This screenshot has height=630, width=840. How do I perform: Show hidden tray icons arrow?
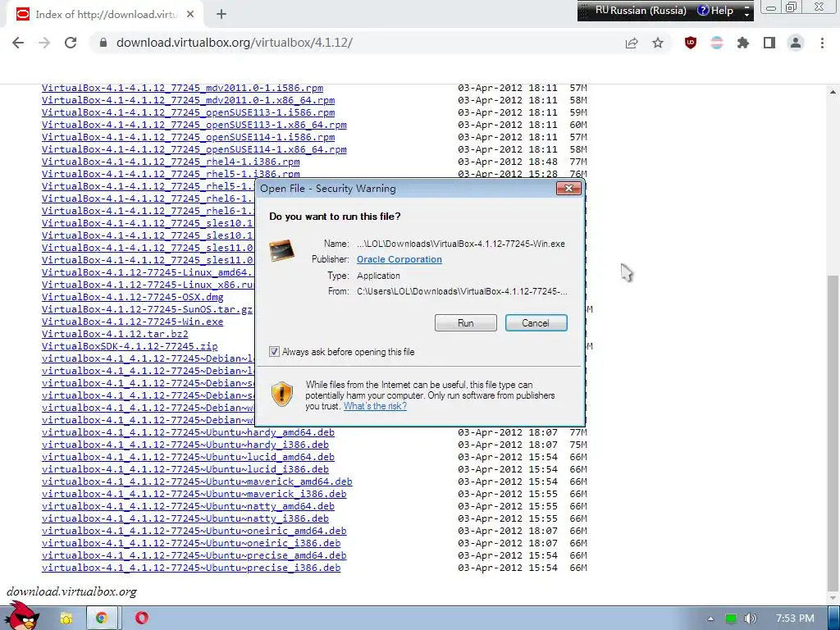(710, 619)
